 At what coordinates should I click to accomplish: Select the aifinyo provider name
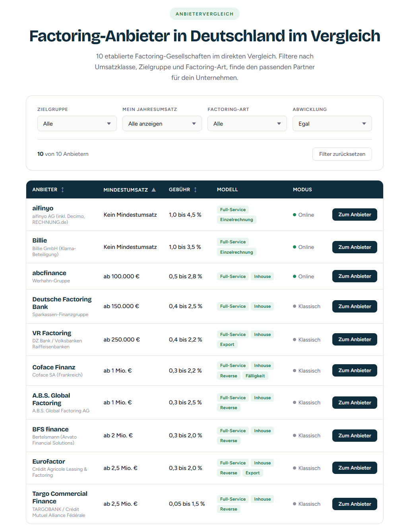coord(43,208)
